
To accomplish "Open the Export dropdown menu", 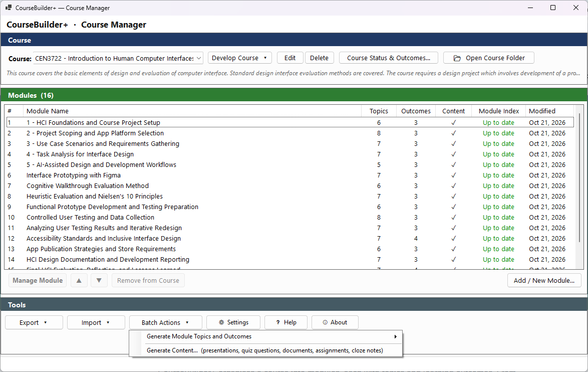I will pos(34,322).
